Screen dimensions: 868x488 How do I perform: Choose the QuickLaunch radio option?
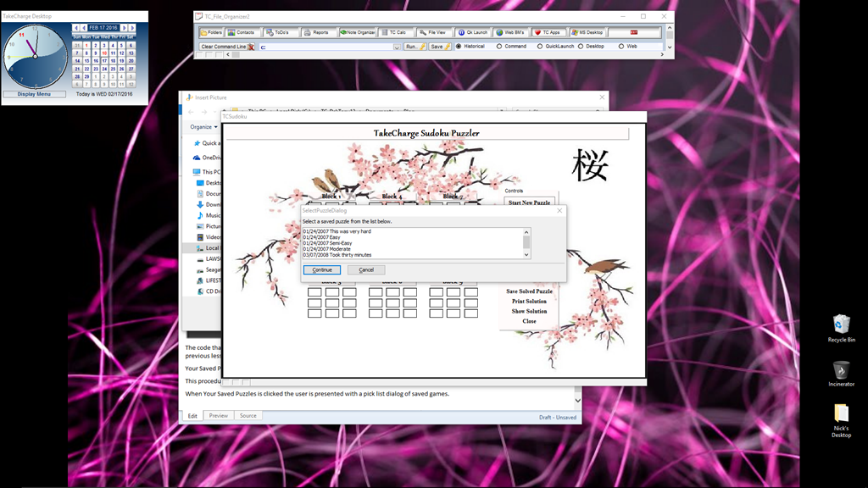pyautogui.click(x=540, y=47)
